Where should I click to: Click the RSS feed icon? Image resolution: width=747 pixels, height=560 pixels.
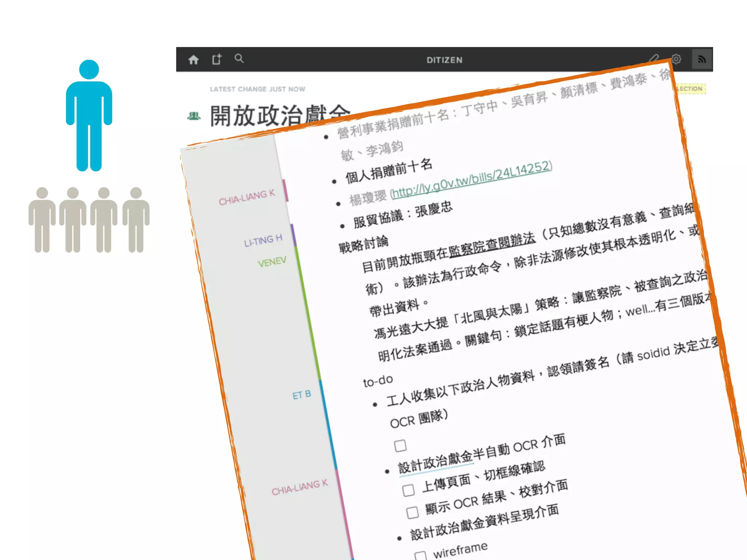(x=702, y=59)
